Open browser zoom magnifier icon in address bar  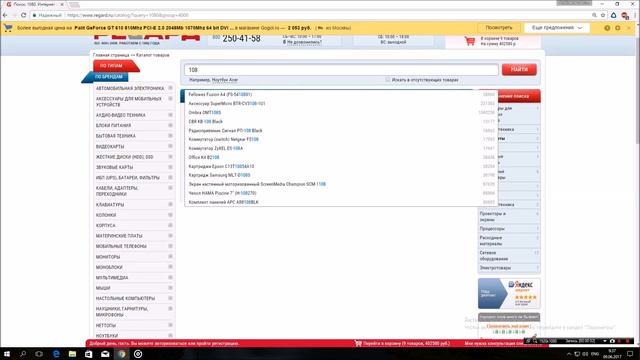coord(594,15)
